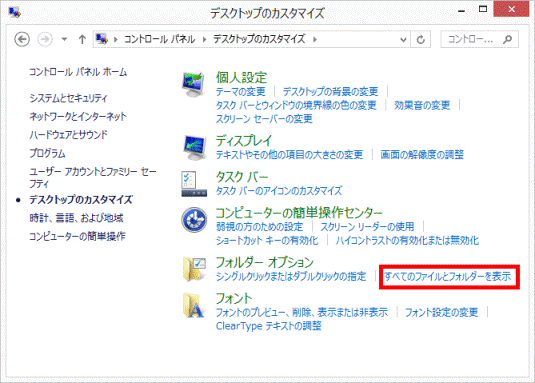The image size is (535, 383).
Task: Open the Ease of Access Center icon
Action: click(194, 220)
